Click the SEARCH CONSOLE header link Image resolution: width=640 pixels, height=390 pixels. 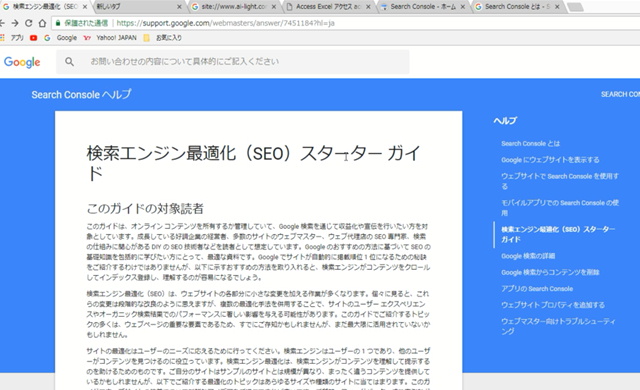pyautogui.click(x=620, y=94)
